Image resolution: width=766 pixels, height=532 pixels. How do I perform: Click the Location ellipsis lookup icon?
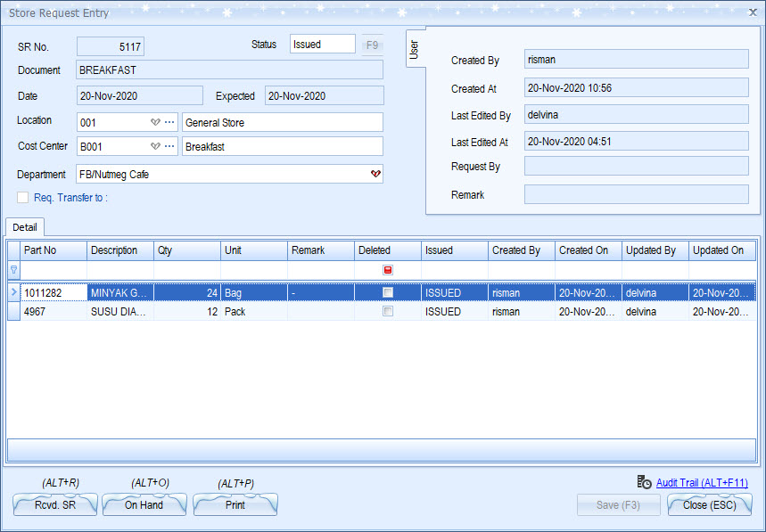click(x=169, y=122)
